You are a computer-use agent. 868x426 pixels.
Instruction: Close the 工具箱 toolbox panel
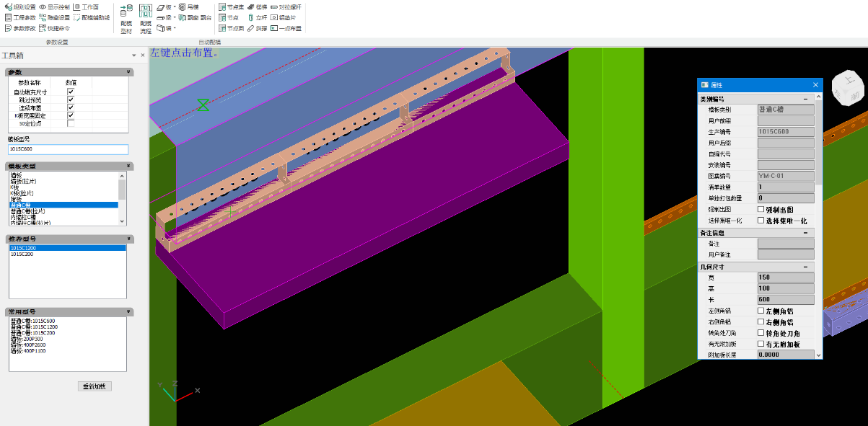pos(142,56)
